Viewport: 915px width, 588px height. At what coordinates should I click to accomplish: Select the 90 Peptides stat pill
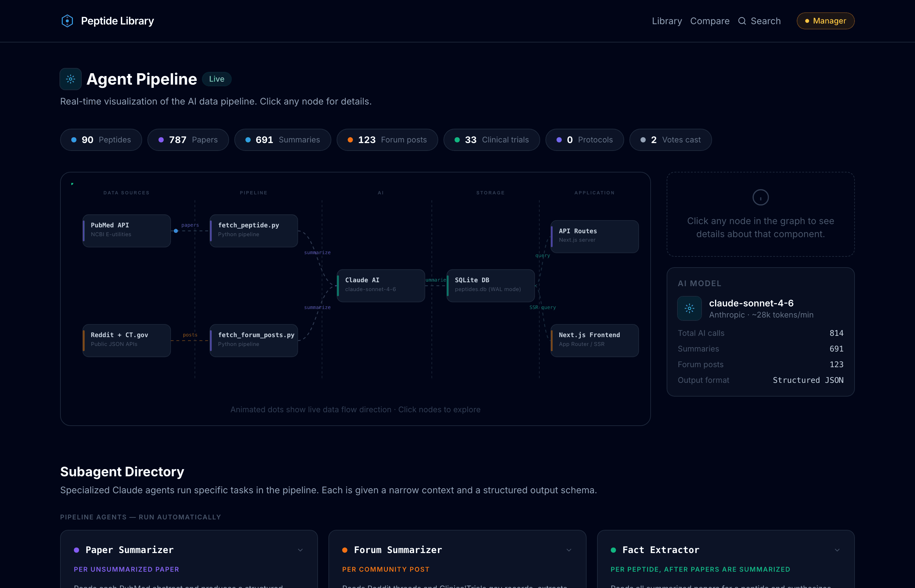(x=101, y=140)
